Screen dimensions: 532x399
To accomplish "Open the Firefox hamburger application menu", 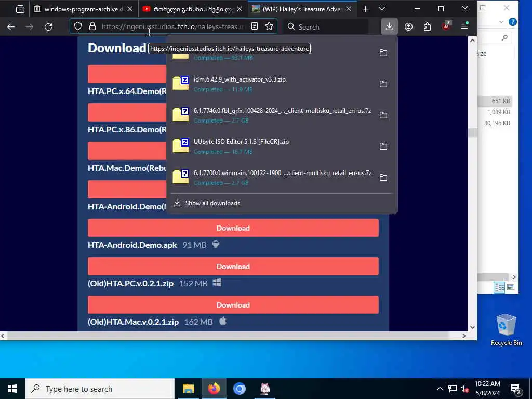I will [x=464, y=26].
